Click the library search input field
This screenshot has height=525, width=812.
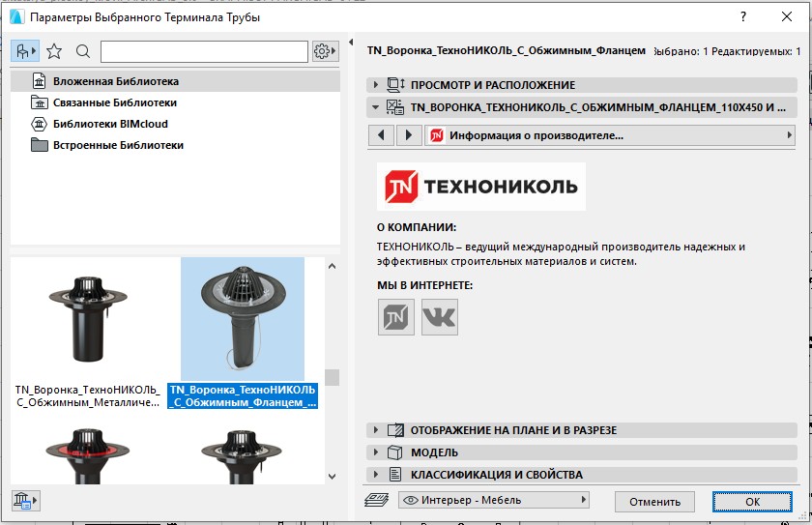coord(204,52)
